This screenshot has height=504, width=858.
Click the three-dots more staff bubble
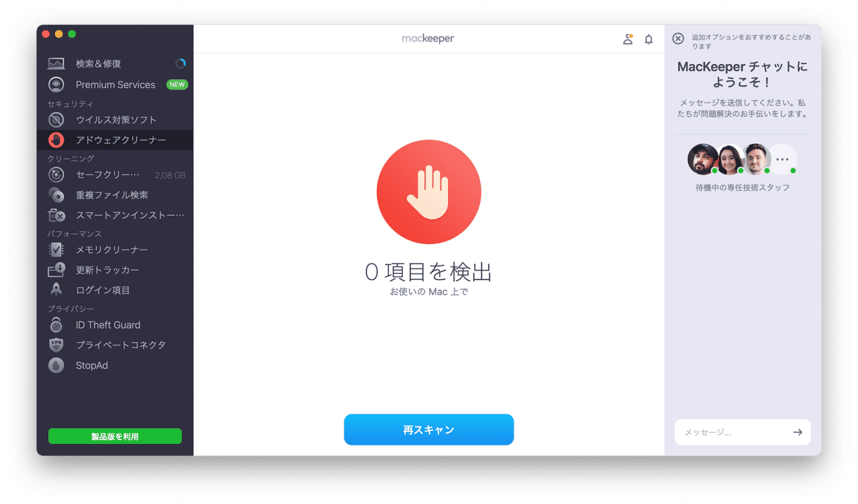coord(783,159)
